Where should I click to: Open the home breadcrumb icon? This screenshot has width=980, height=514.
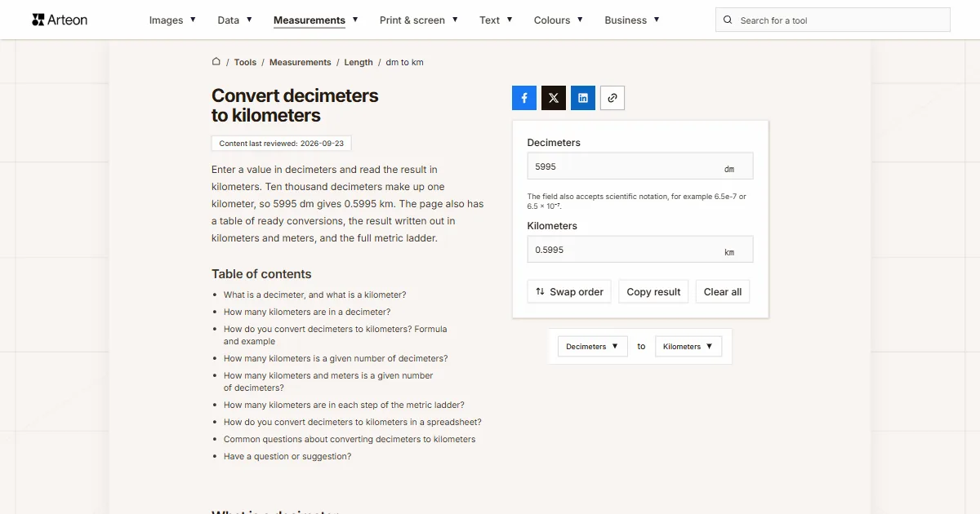coord(216,62)
